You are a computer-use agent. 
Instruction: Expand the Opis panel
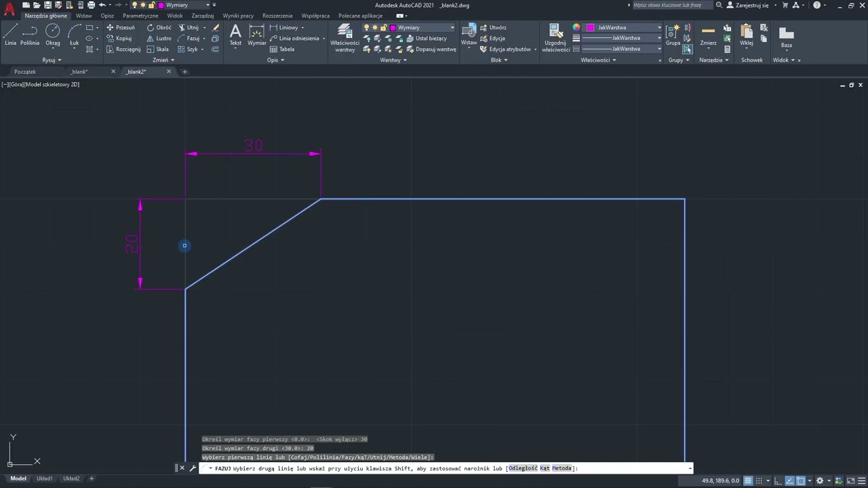[275, 60]
